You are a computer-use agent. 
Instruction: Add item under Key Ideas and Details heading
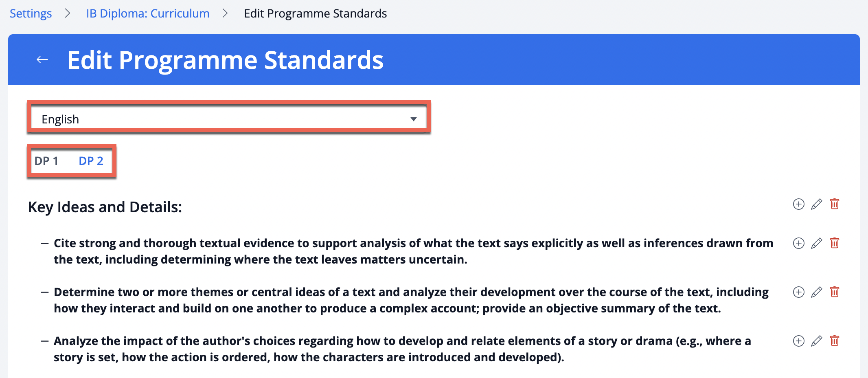[799, 204]
